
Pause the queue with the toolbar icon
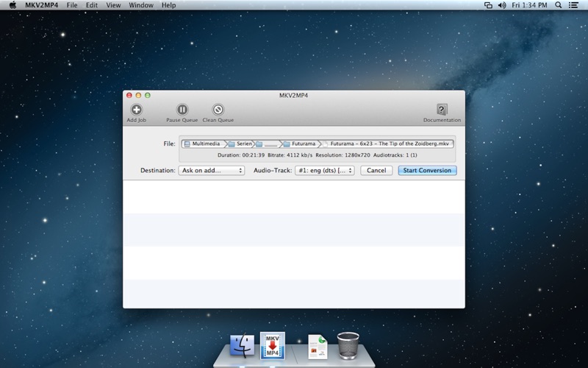[182, 110]
